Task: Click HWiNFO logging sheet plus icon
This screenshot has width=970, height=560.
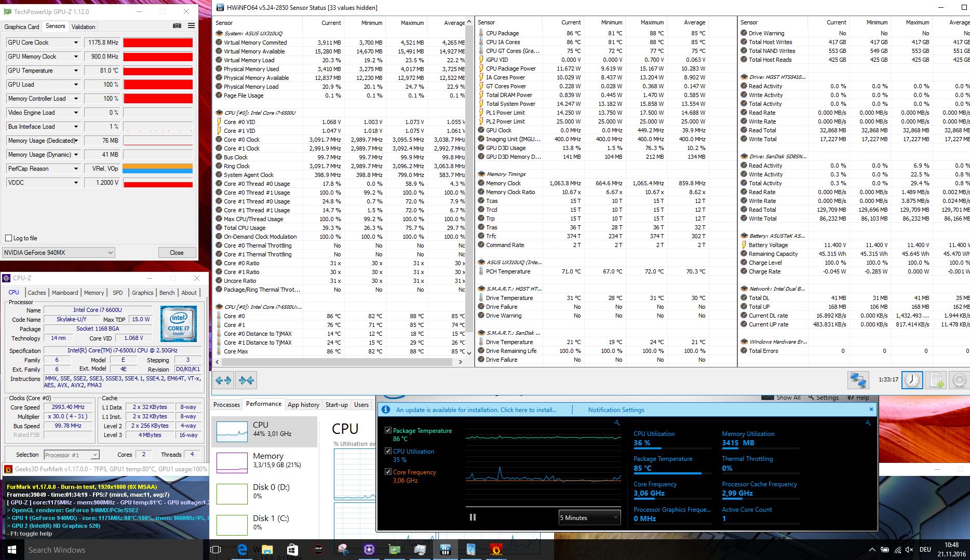Action: pos(936,380)
